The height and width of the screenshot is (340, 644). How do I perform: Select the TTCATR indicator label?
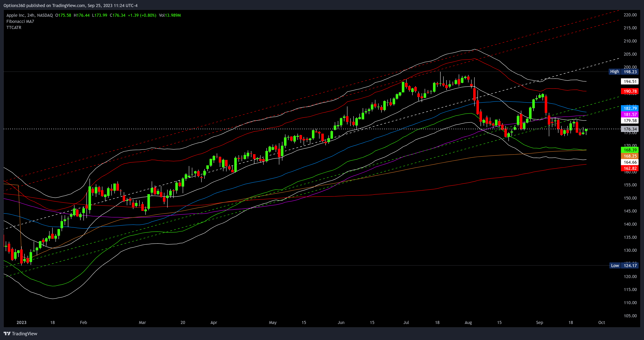(14, 28)
